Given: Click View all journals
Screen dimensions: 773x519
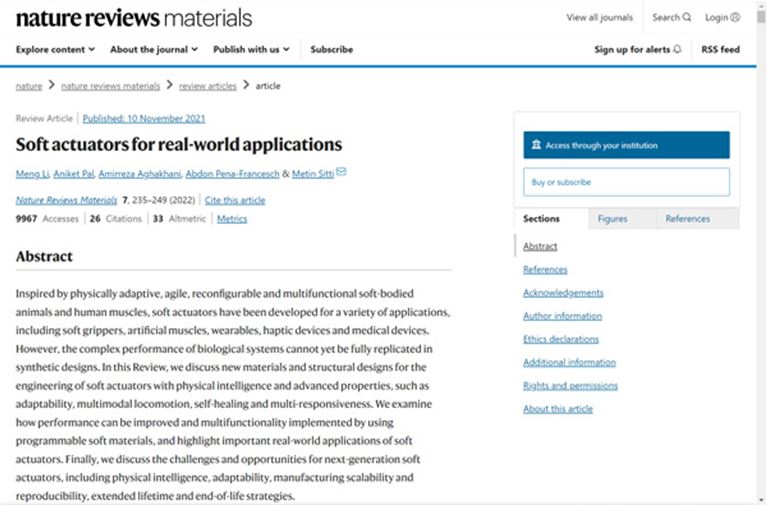Looking at the screenshot, I should [x=599, y=18].
